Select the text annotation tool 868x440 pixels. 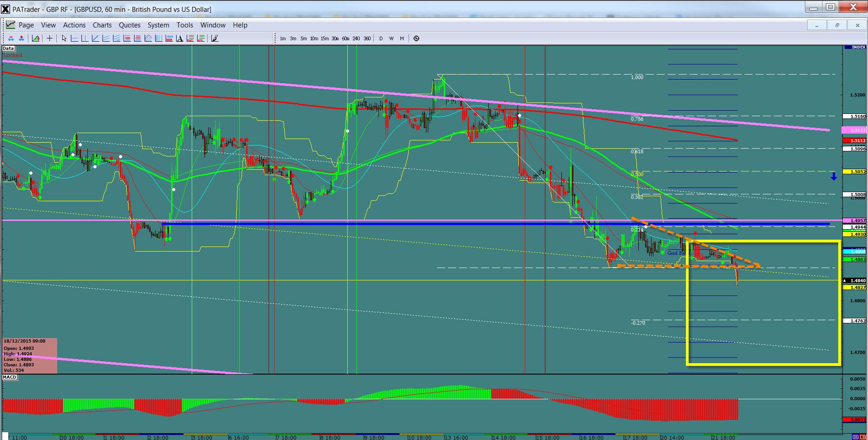pos(180,38)
